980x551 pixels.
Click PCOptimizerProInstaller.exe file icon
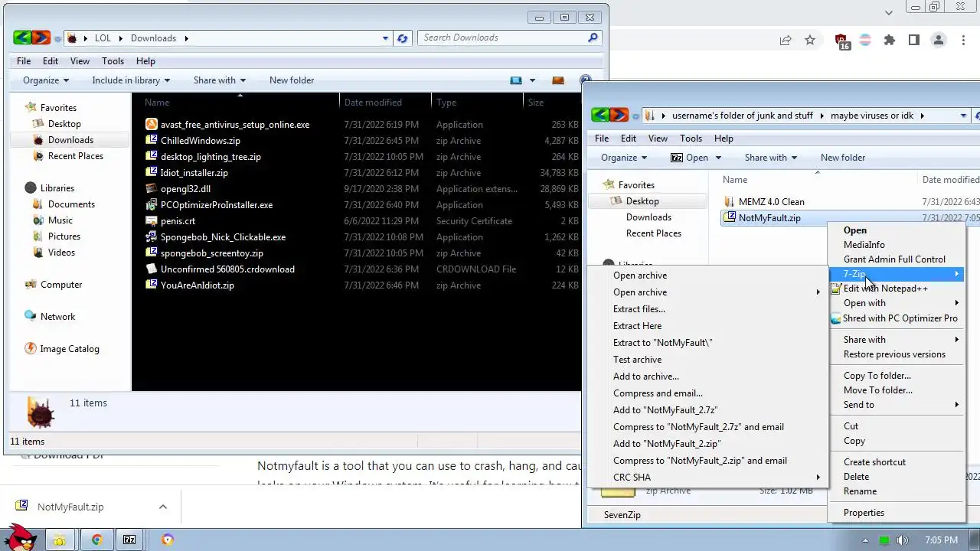(x=152, y=204)
